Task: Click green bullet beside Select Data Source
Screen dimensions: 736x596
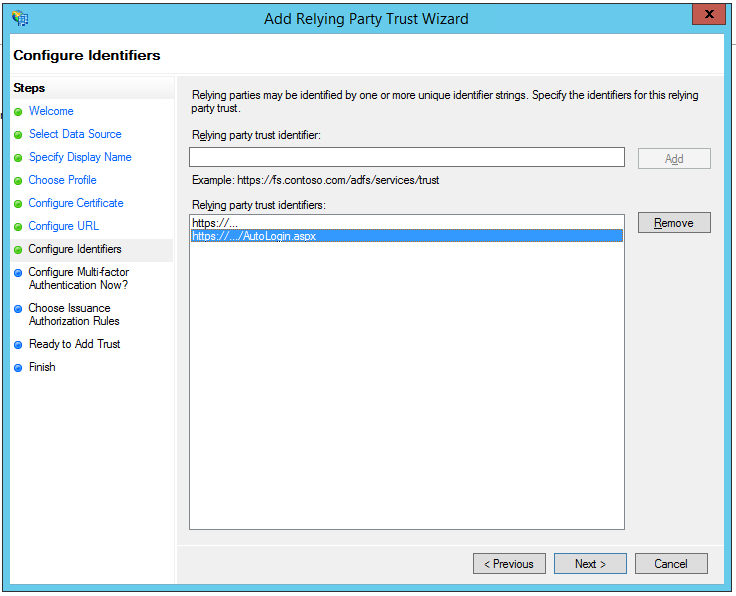Action: [18, 135]
